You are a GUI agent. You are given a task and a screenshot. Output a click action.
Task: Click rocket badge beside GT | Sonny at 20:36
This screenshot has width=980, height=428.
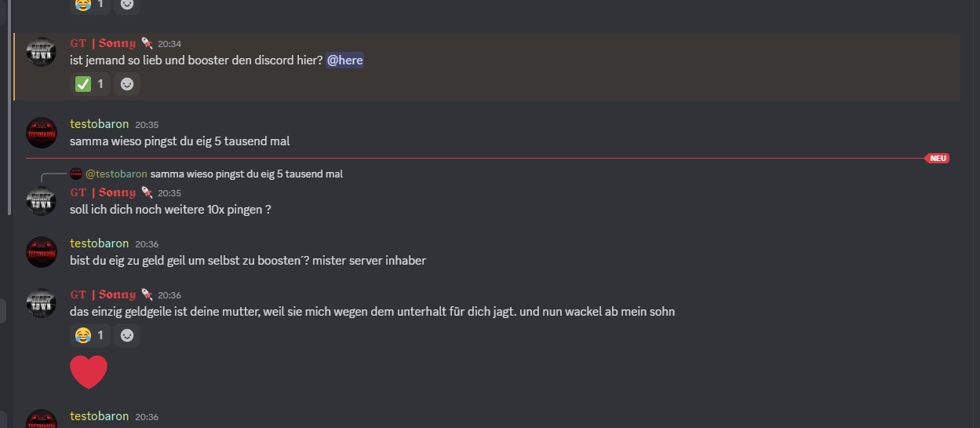pos(147,295)
